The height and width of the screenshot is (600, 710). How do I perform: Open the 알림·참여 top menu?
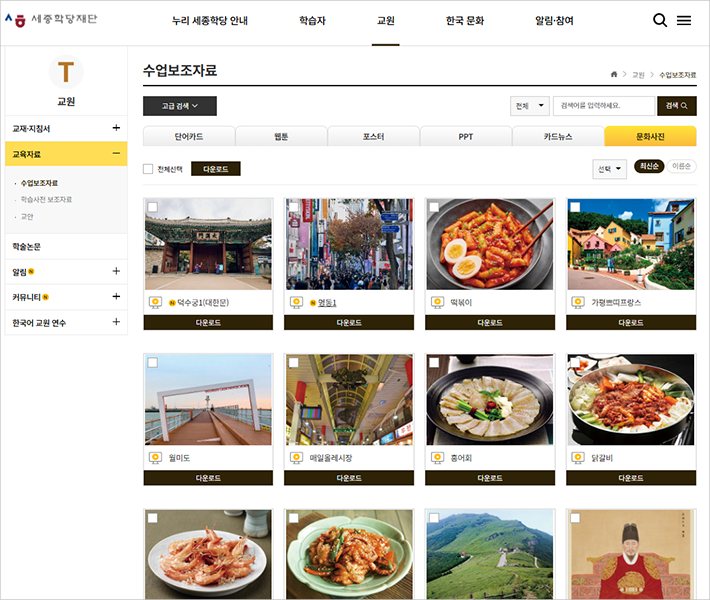554,21
